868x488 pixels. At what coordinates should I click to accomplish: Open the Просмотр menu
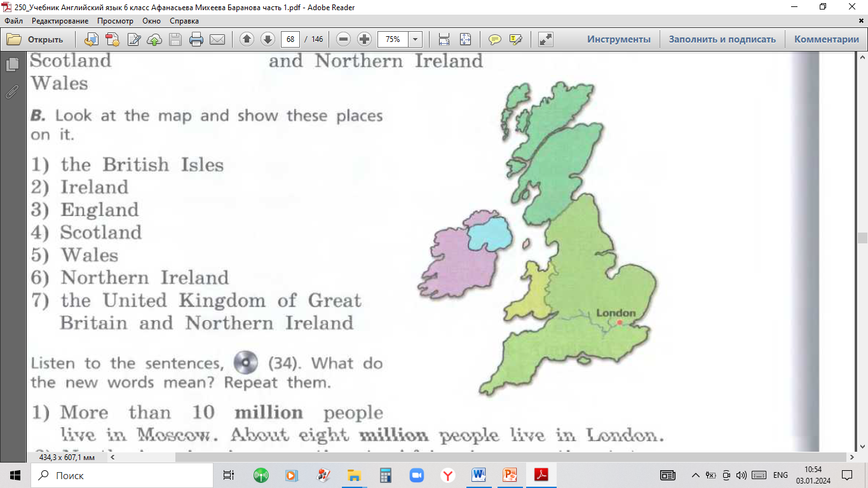[115, 21]
